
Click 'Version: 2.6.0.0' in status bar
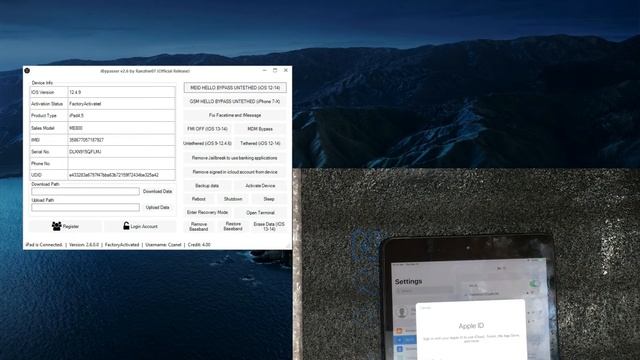click(84, 245)
